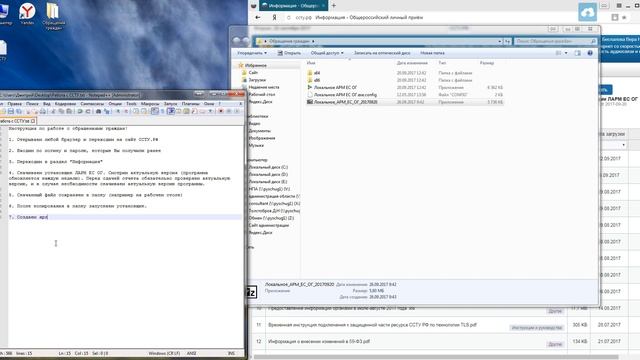Open the Поиск menu in Notepad++

[x=32, y=104]
